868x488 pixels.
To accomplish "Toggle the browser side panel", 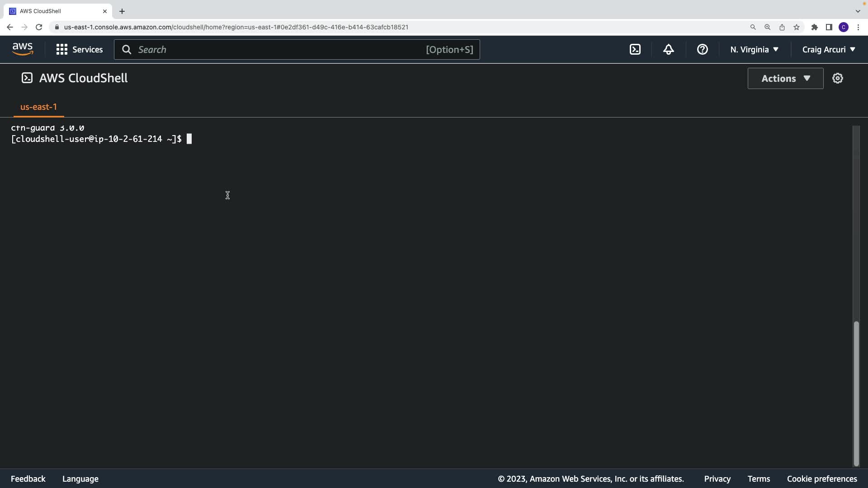I will [829, 27].
